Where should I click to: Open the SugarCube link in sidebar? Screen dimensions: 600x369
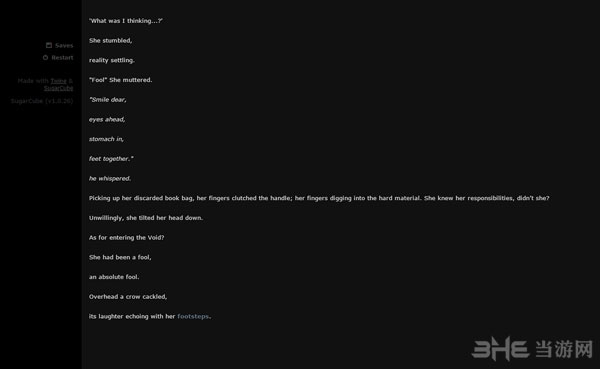pos(58,88)
